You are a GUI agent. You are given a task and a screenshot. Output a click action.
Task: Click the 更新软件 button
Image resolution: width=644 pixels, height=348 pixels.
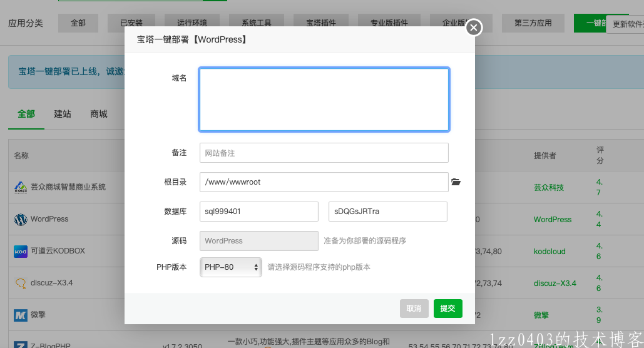pos(625,24)
